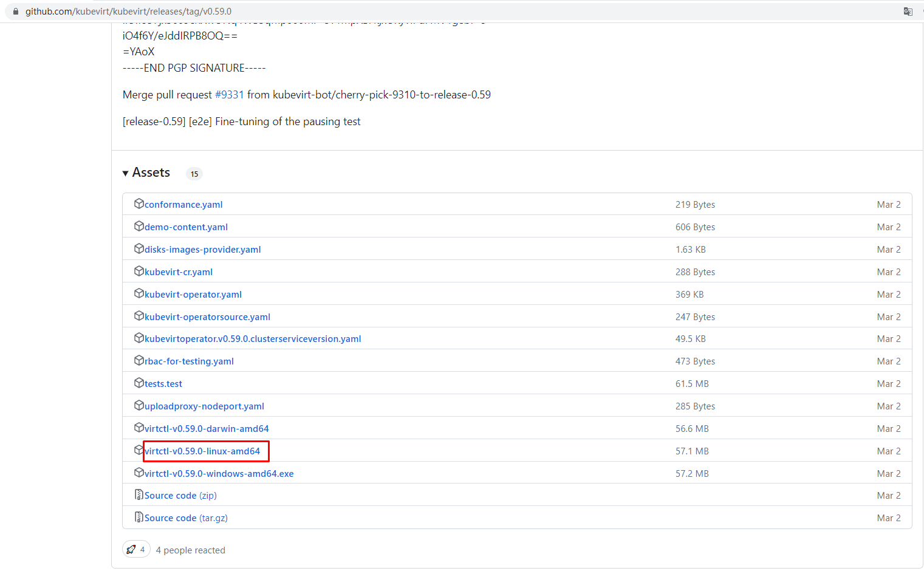Screen dimensions: 924x571
Task: Download rbac-for-testing.yaml
Action: click(x=189, y=361)
